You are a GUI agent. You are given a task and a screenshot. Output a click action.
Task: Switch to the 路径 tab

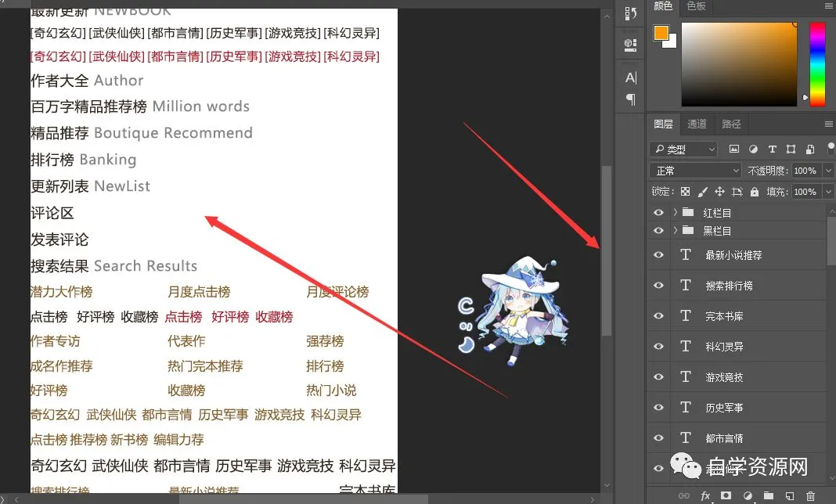(x=731, y=124)
